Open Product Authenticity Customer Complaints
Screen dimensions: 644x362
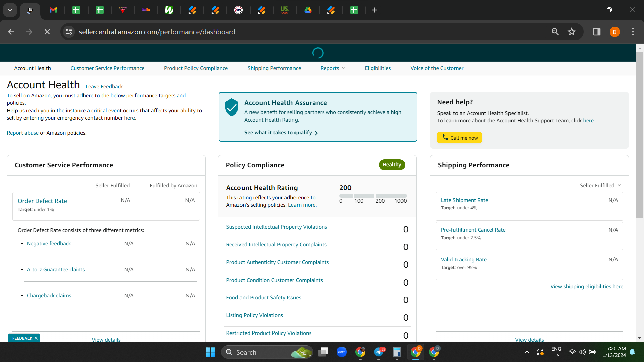pos(277,262)
